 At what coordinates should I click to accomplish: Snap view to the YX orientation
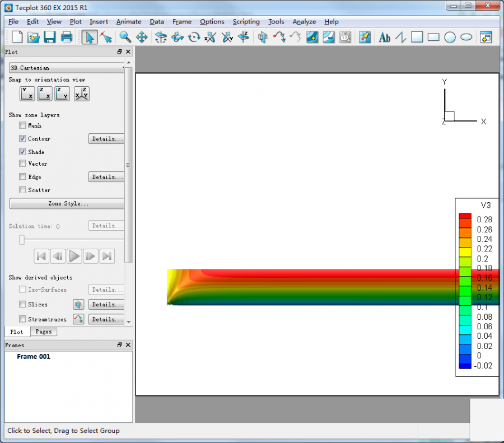[x=27, y=94]
